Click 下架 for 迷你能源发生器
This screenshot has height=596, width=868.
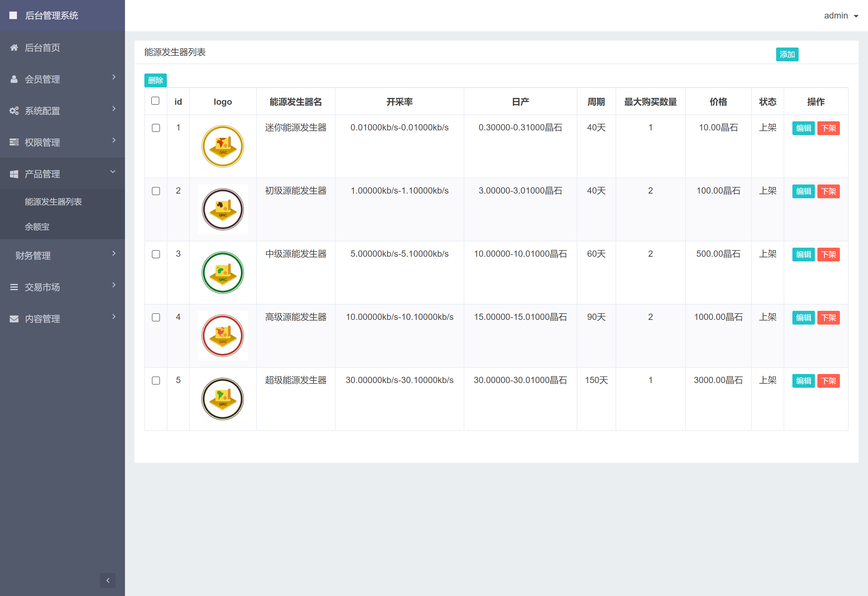pyautogui.click(x=828, y=128)
